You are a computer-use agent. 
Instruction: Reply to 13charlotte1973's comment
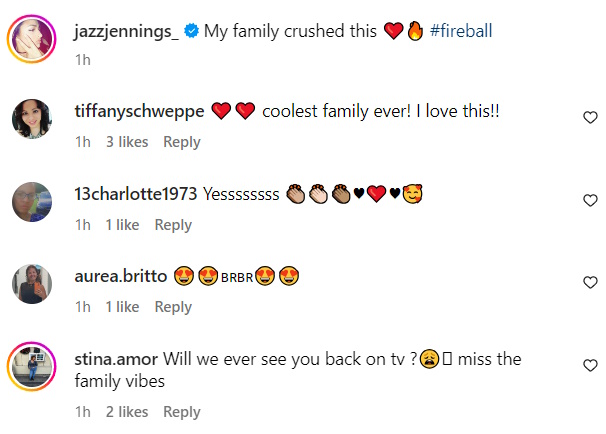(x=173, y=225)
